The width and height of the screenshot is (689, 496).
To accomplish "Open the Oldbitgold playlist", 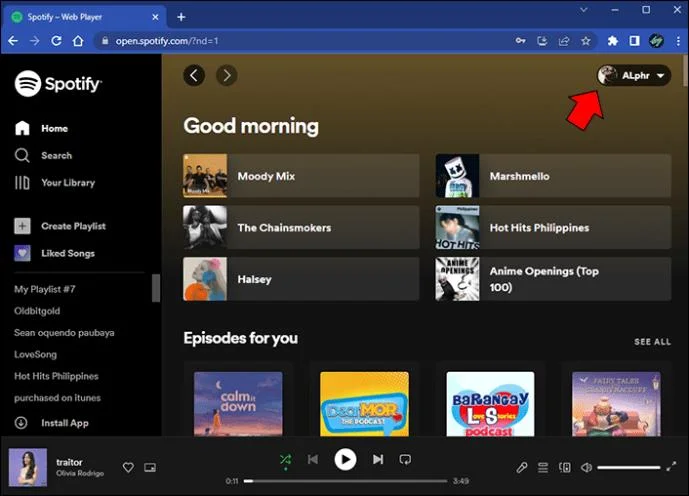I will pyautogui.click(x=37, y=311).
